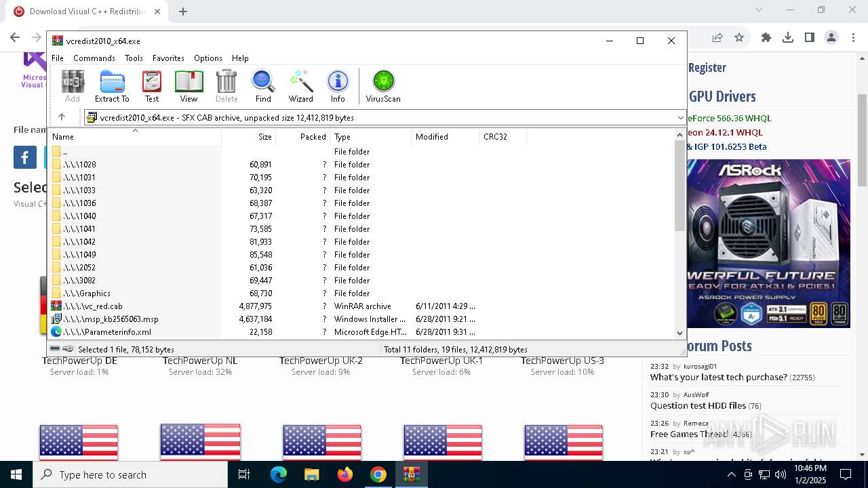This screenshot has width=868, height=488.
Task: Show archive Info
Action: coord(338,86)
